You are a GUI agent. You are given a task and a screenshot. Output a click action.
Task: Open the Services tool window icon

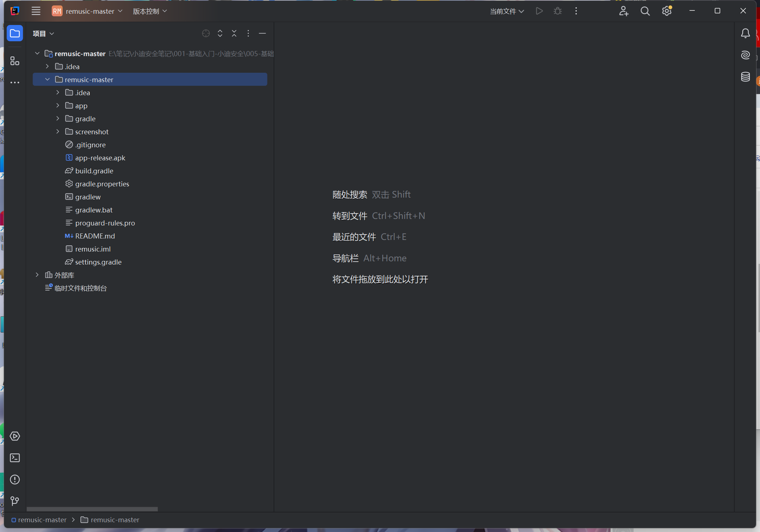point(15,436)
